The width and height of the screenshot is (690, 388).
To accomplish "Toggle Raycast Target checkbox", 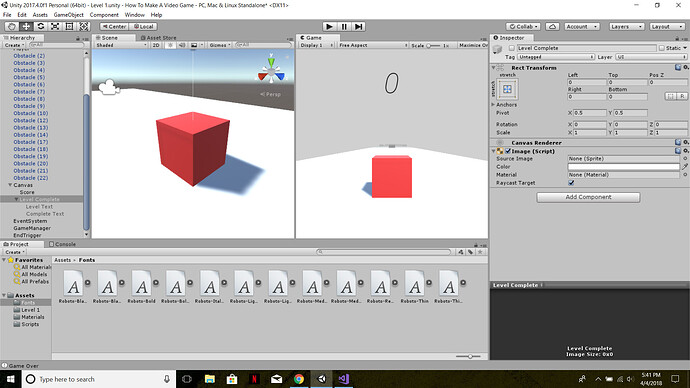I will click(x=571, y=183).
